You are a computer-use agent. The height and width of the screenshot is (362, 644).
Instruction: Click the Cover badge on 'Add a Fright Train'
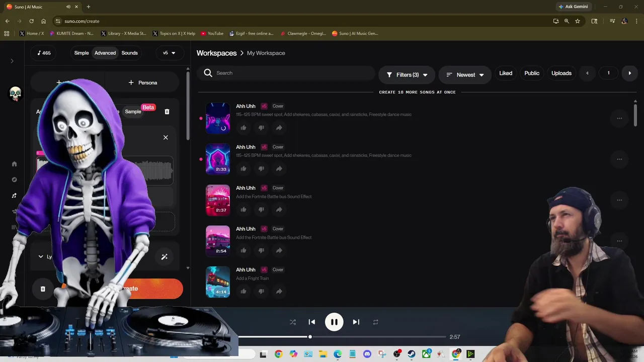point(278,269)
